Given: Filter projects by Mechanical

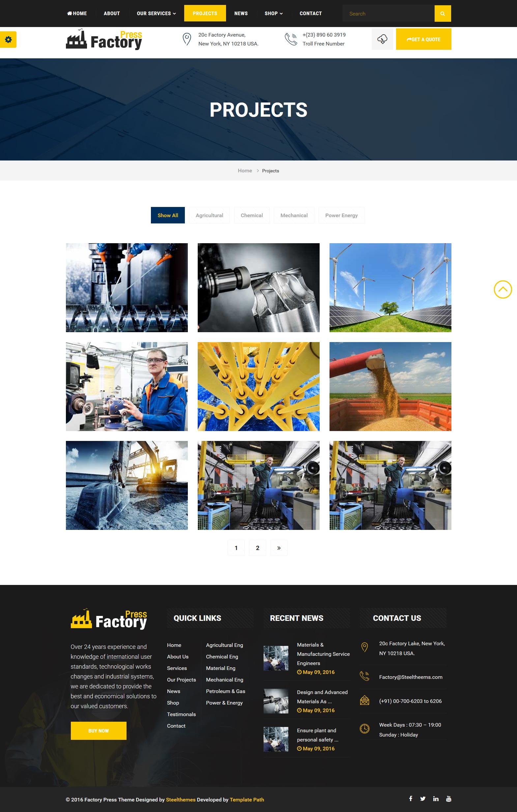Looking at the screenshot, I should 294,215.
